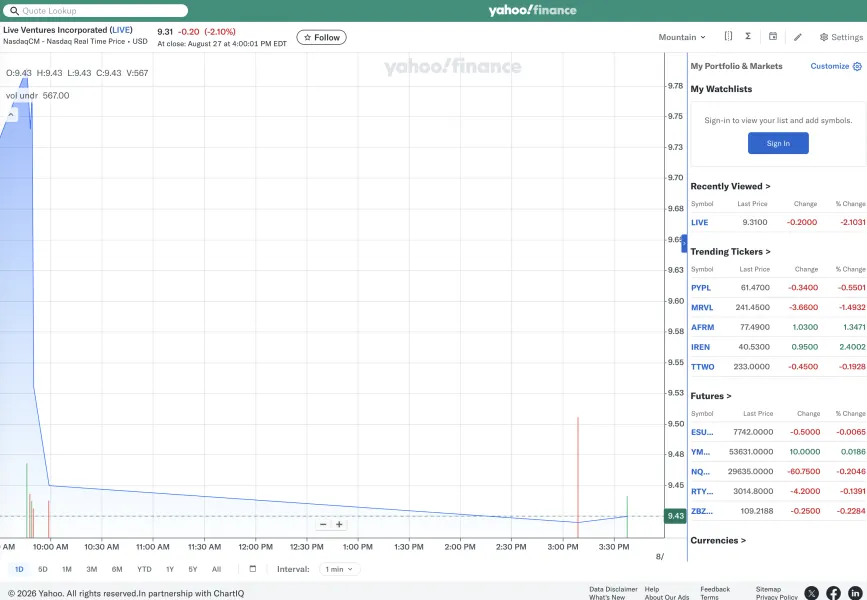Click the PYPL last price 61.4700
This screenshot has width=867, height=600.
pos(755,288)
